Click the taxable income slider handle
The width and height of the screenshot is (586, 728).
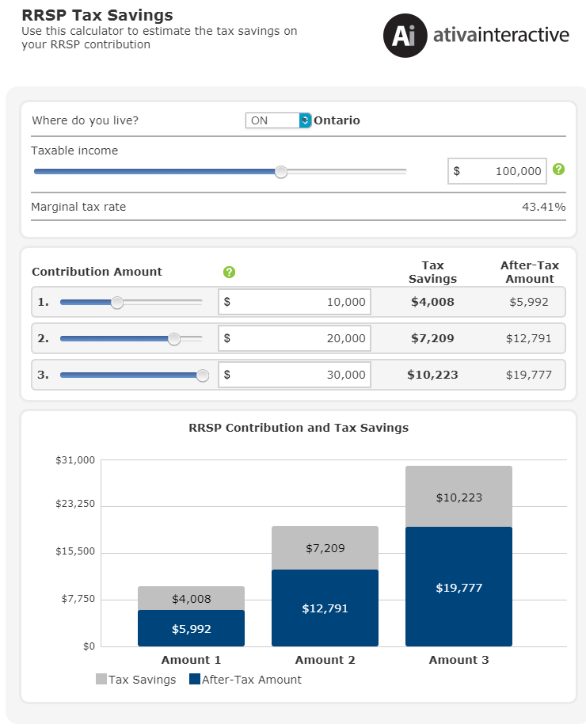[280, 171]
